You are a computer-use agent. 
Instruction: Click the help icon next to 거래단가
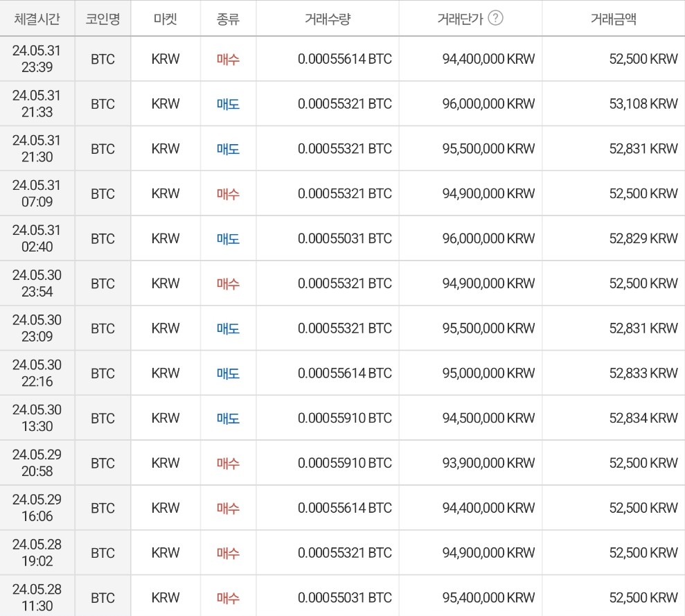495,18
